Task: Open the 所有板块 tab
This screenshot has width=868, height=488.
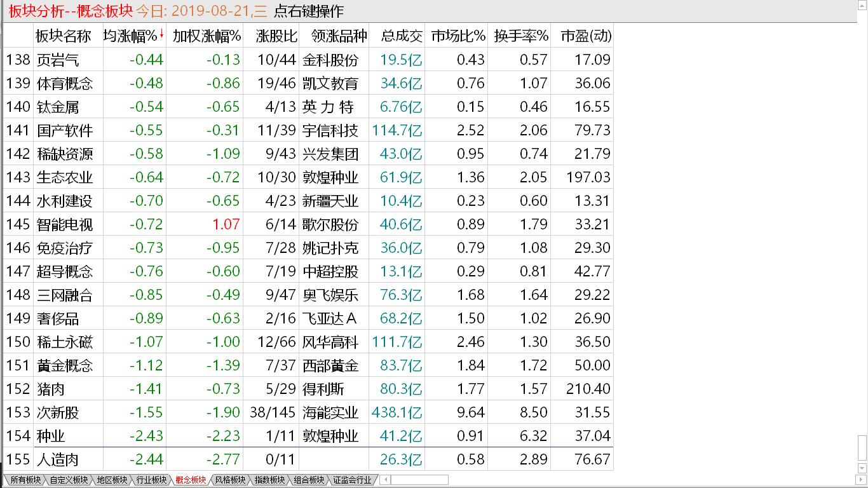Action: (x=25, y=480)
